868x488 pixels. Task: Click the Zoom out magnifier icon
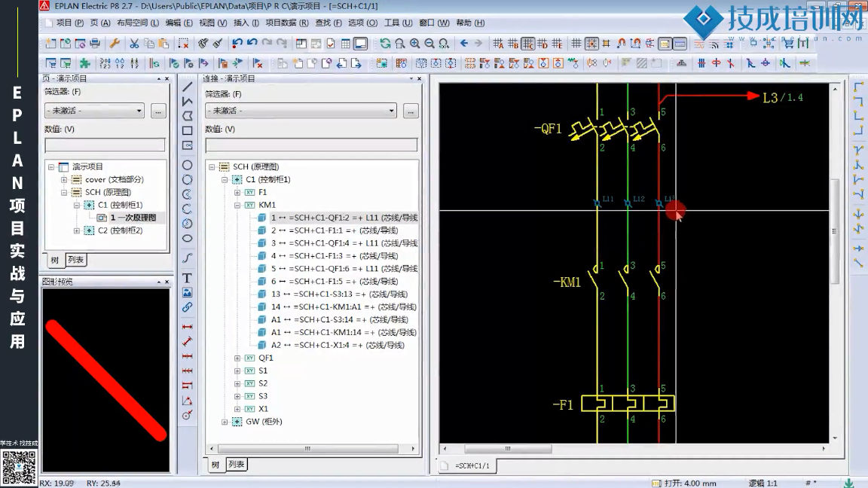(x=429, y=43)
